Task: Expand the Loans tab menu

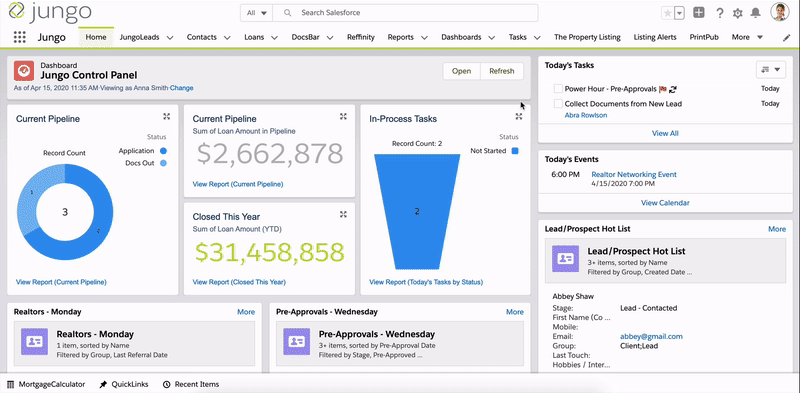Action: (x=274, y=37)
